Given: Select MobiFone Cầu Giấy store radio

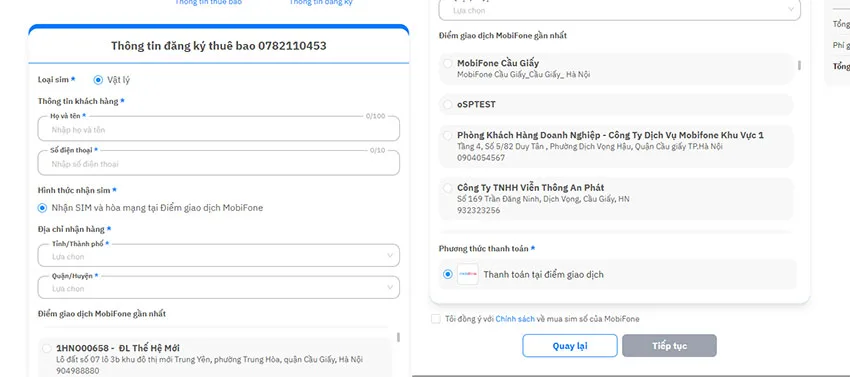Looking at the screenshot, I should coord(447,63).
